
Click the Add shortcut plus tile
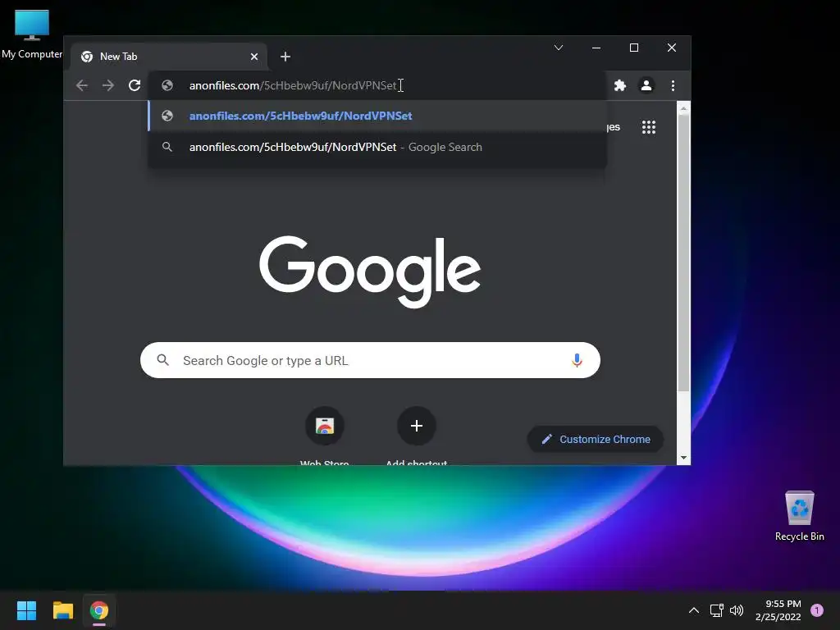click(x=416, y=426)
